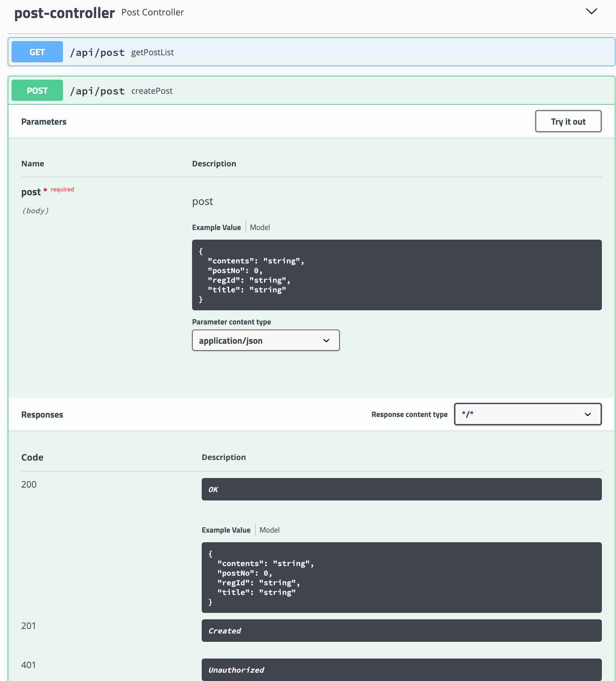The image size is (616, 681).
Task: Click the Unauthorized response description box
Action: pyautogui.click(x=401, y=670)
